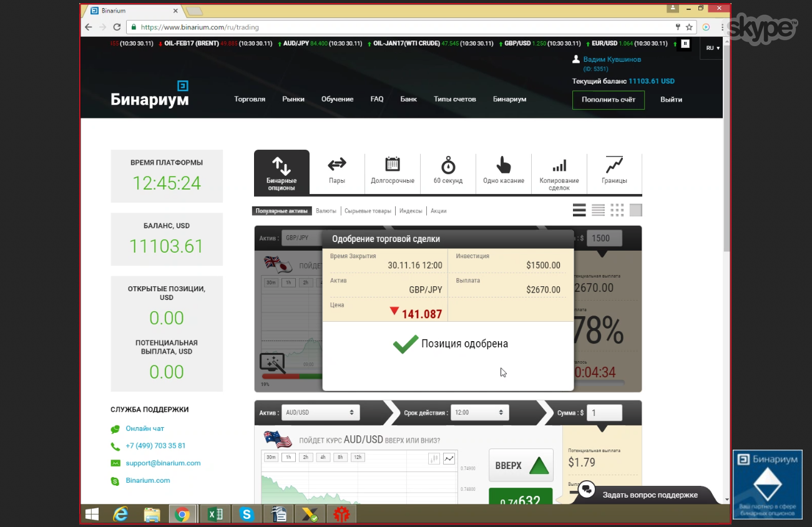This screenshot has width=812, height=527.
Task: Open the Рынки menu
Action: click(293, 99)
